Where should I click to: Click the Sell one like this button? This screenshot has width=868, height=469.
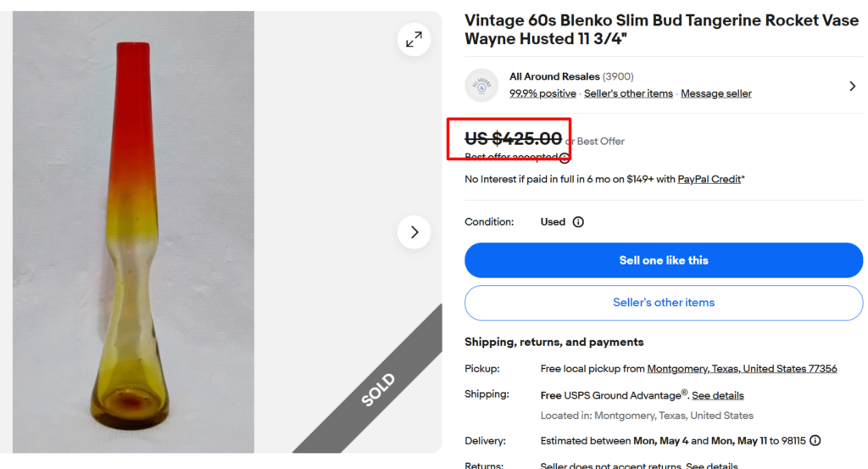tap(664, 260)
